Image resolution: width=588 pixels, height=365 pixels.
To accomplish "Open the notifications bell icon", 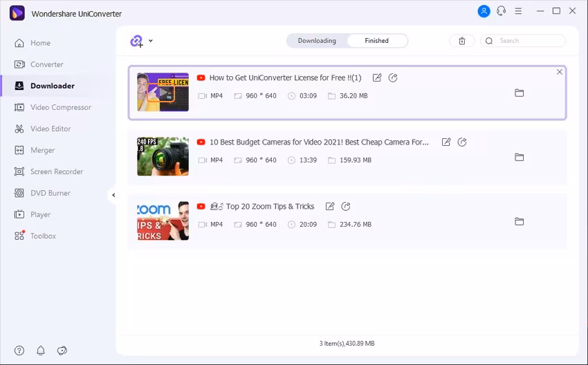I will [x=41, y=350].
